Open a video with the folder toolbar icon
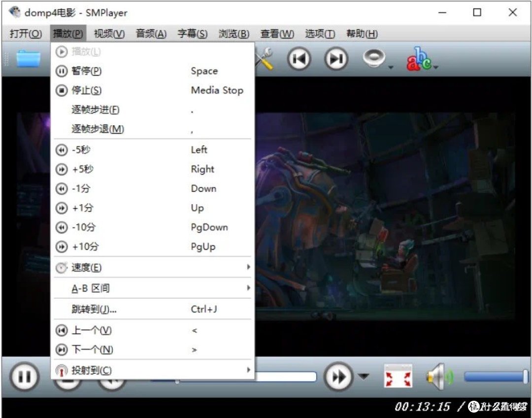Screen dimensions: 532x418 point(28,58)
